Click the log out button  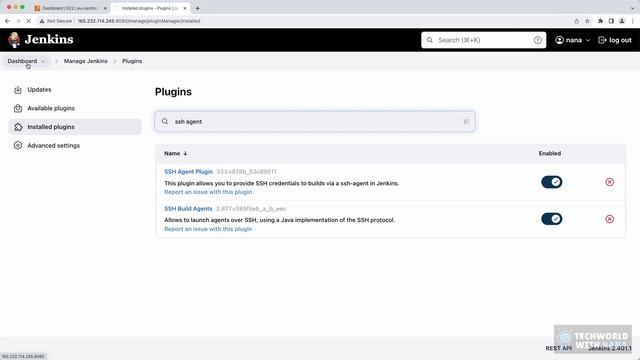pos(615,40)
